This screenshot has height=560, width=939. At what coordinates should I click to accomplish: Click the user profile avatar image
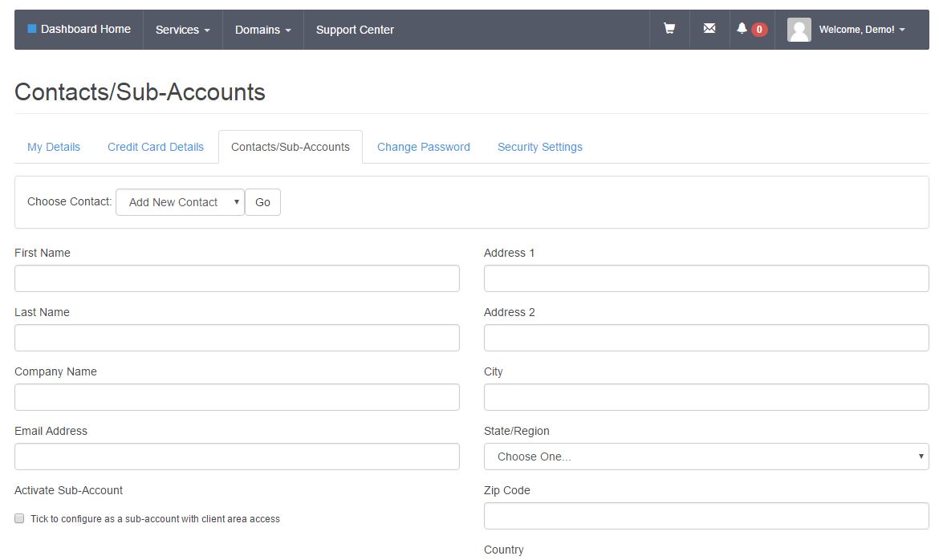[799, 29]
